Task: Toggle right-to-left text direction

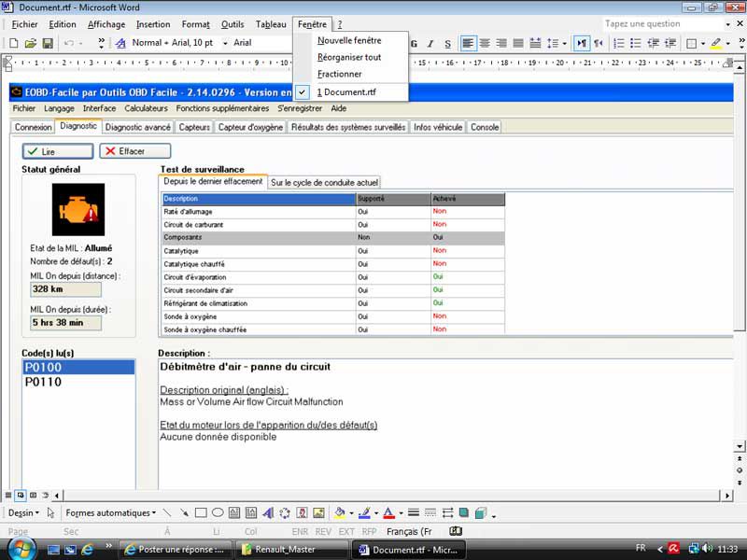Action: click(599, 43)
